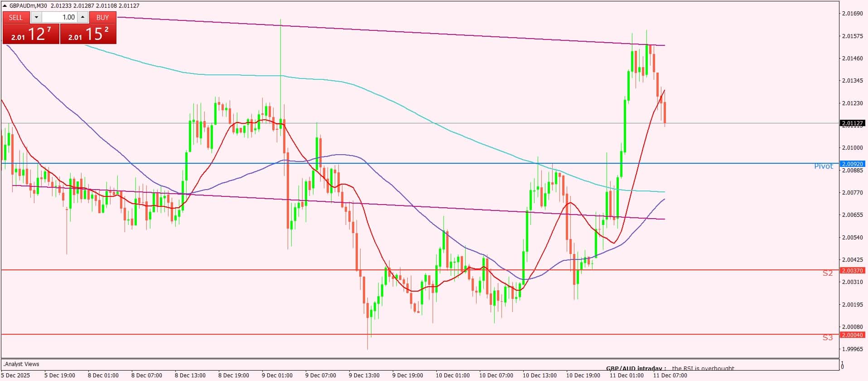Open the .Analyst Views indicator label
Viewport: 868px width, 381px height.
click(x=22, y=364)
